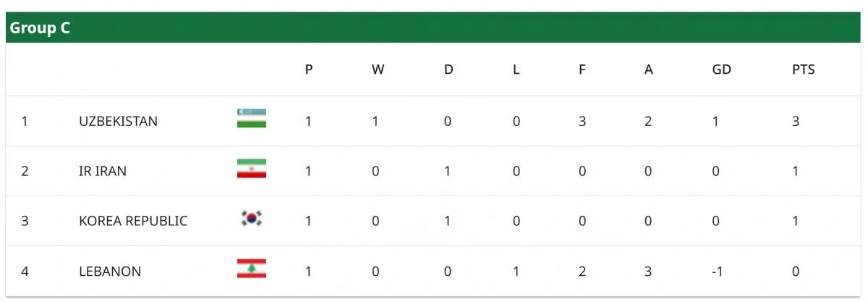The image size is (868, 302).
Task: Click the Uzbekistan flag icon
Action: (251, 119)
